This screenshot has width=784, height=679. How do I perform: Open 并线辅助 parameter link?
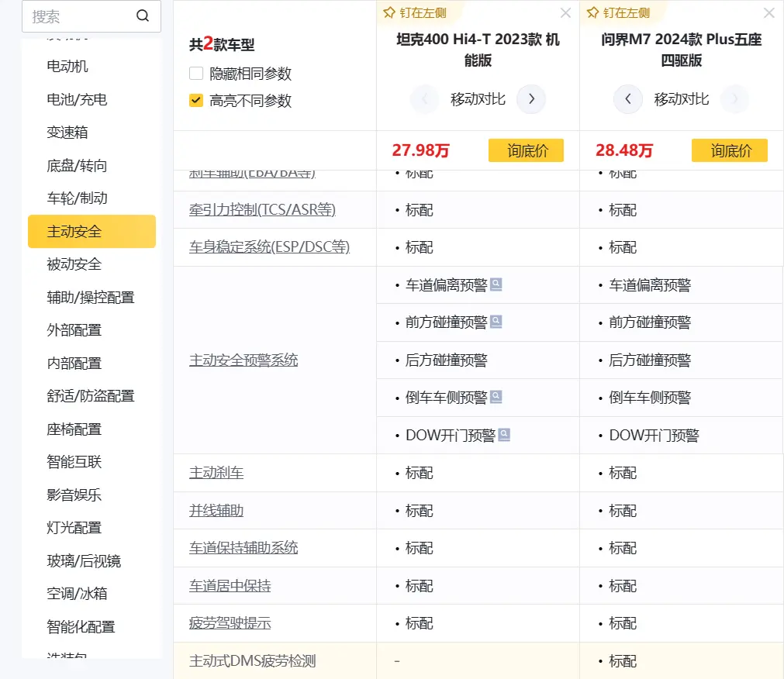(216, 510)
